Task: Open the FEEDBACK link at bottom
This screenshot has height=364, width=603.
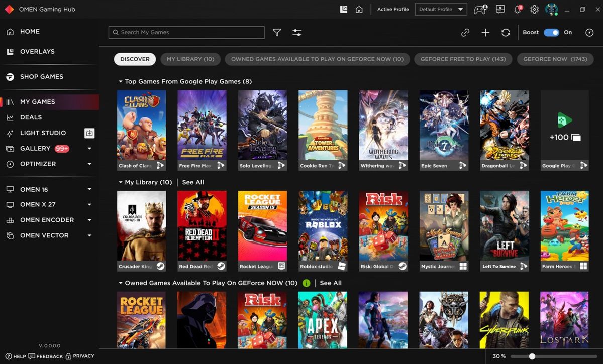Action: click(46, 356)
